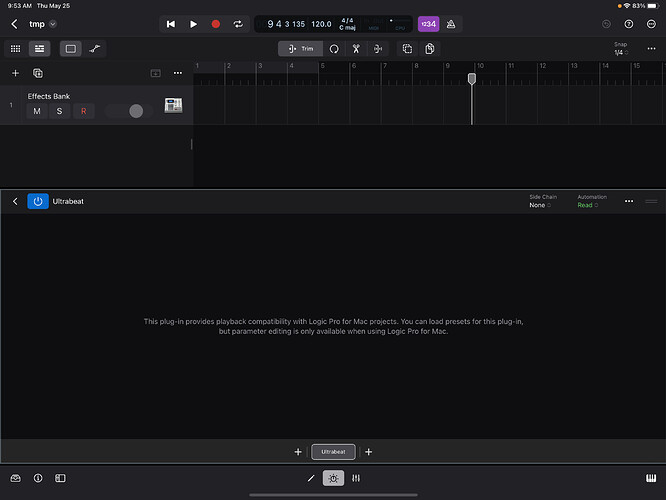Show the keyboard play surface
The width and height of the screenshot is (666, 500).
pos(651,478)
